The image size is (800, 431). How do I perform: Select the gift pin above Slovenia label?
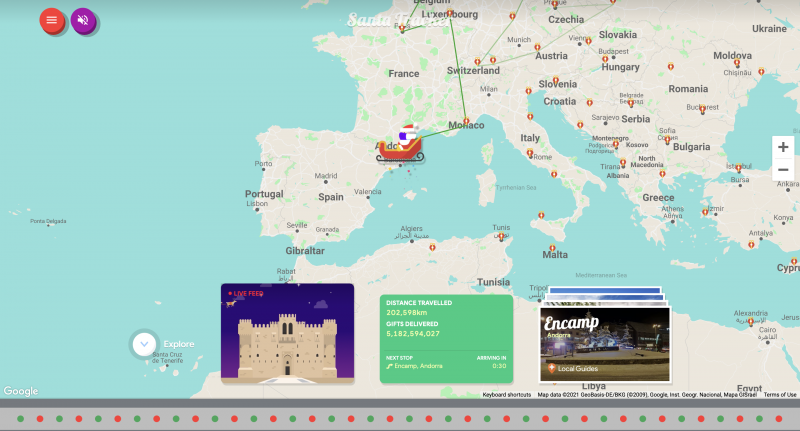pos(556,80)
